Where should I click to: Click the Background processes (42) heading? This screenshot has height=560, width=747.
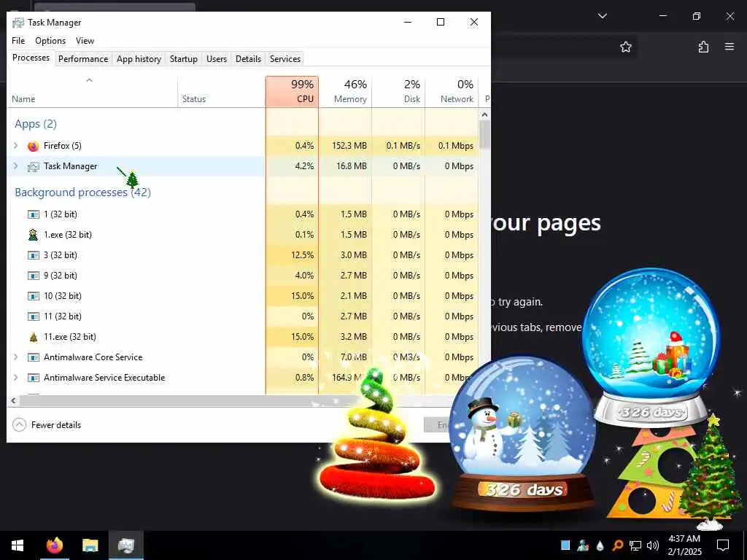[83, 192]
